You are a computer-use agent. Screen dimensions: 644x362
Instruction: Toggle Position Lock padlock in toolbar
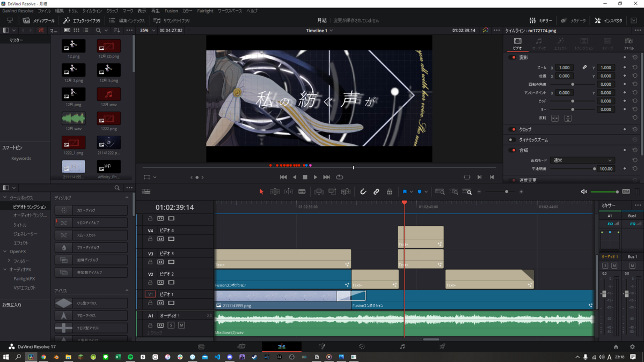(x=389, y=191)
